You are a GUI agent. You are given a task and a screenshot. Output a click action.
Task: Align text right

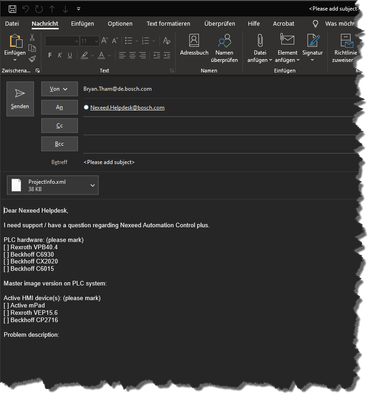click(143, 55)
